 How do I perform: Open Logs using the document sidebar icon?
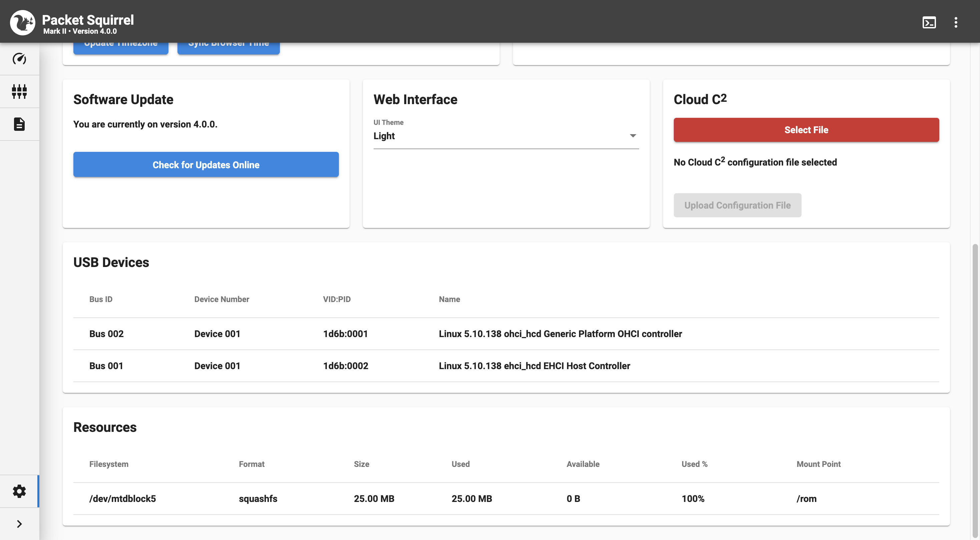click(19, 124)
